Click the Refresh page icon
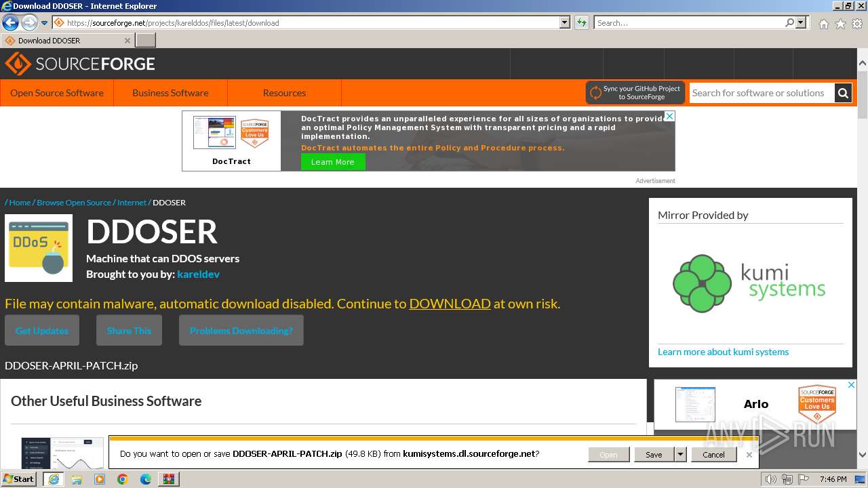 coord(581,22)
